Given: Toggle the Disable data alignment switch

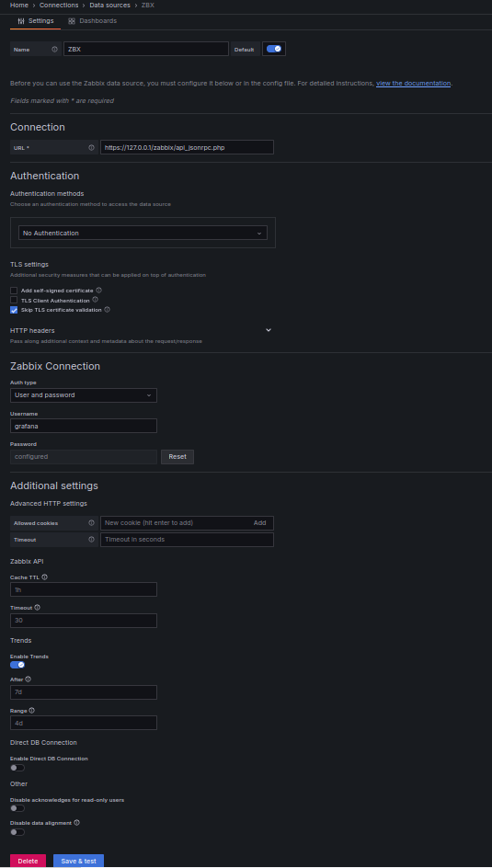Looking at the screenshot, I should (x=17, y=832).
